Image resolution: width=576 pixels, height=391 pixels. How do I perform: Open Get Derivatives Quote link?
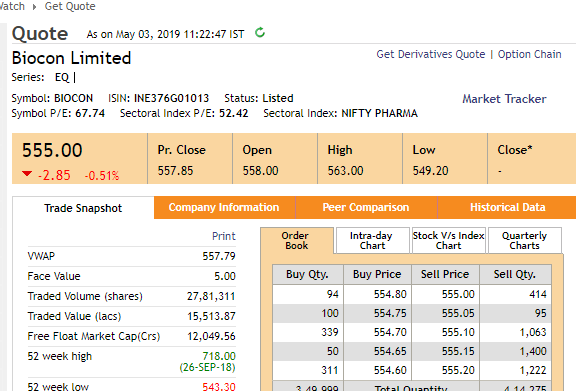[431, 54]
